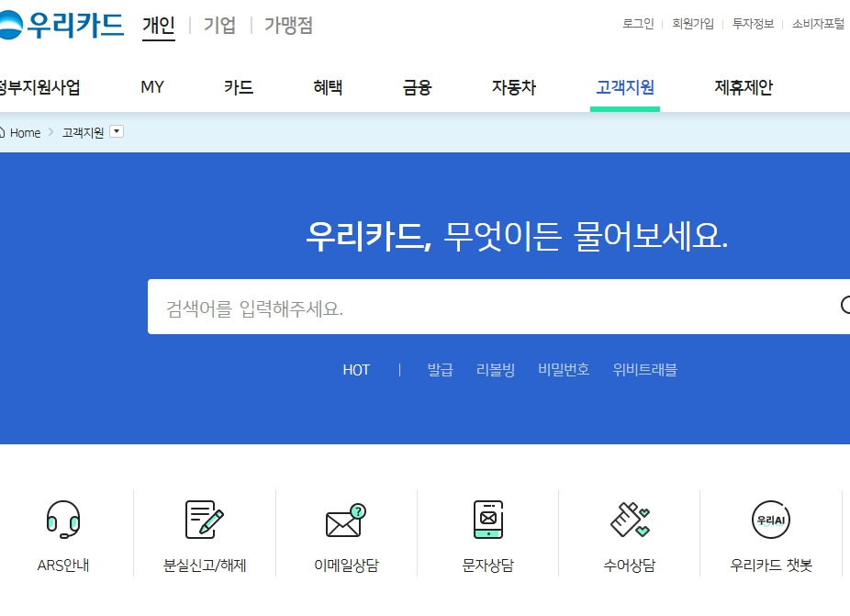Select the 고객지원 menu
This screenshot has width=850, height=616.
pos(625,87)
